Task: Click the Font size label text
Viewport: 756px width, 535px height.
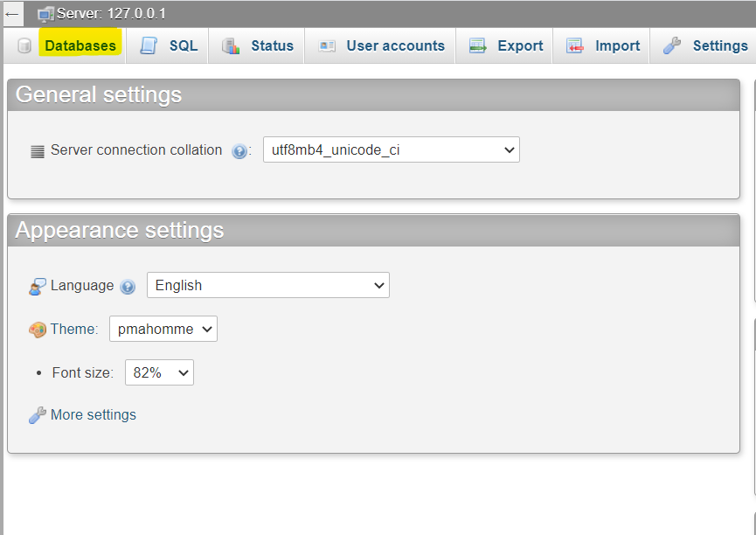Action: [83, 373]
